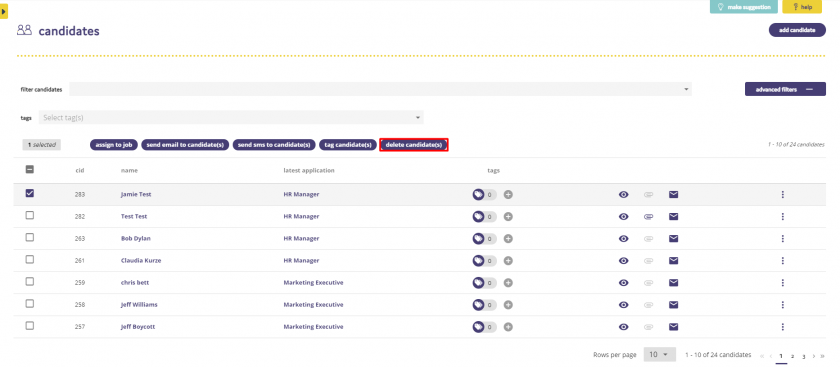Sort by the name column header
Image resolution: width=840 pixels, height=367 pixels.
129,170
